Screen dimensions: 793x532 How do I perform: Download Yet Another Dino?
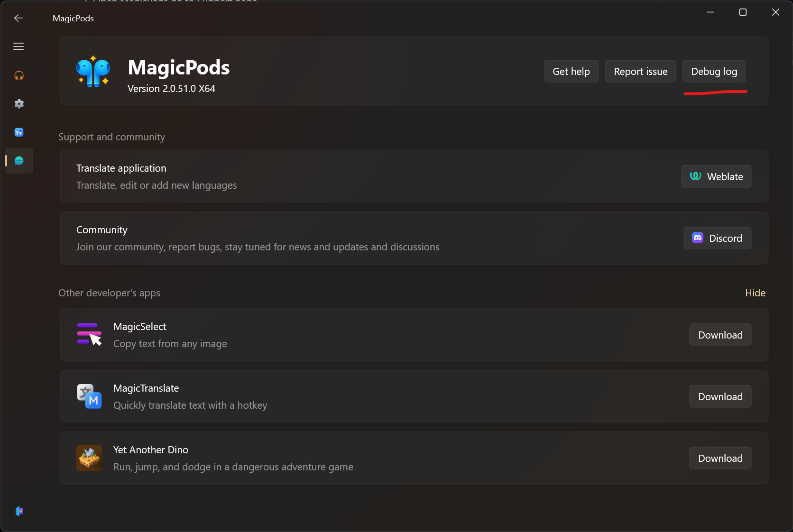[x=719, y=458]
